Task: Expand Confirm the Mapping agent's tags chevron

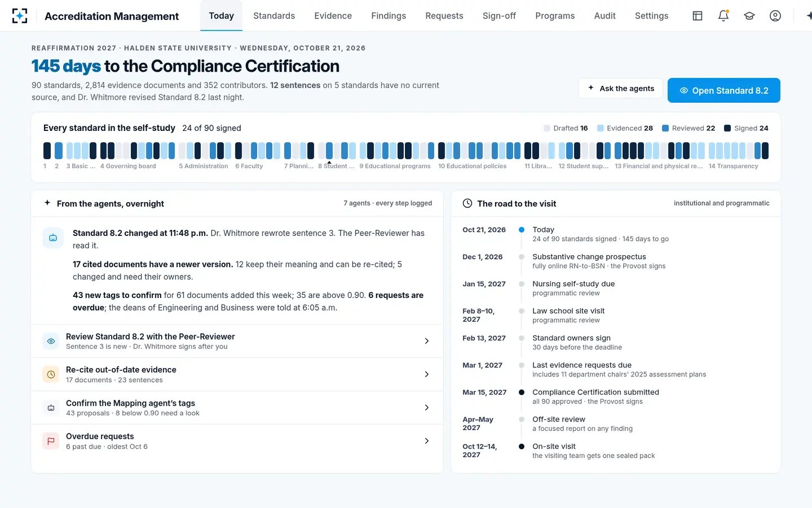Action: coord(427,408)
